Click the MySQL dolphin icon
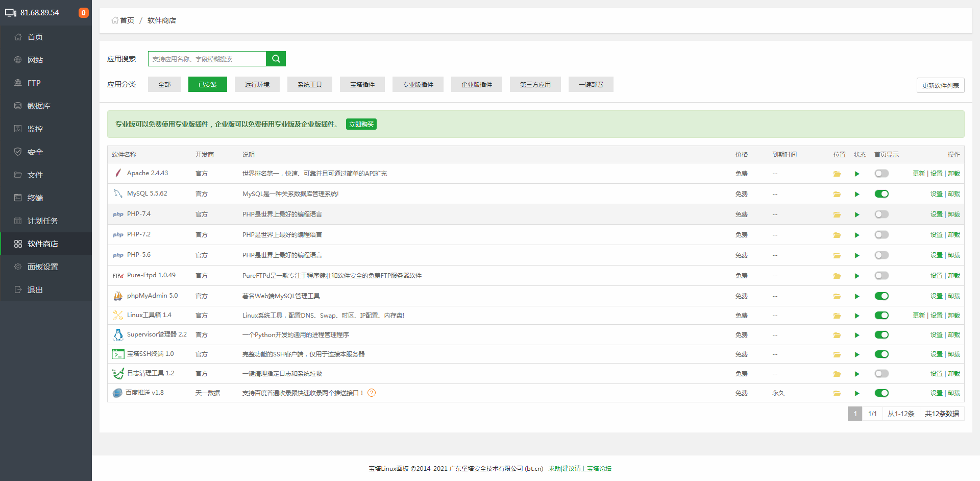The image size is (980, 481). click(x=118, y=194)
